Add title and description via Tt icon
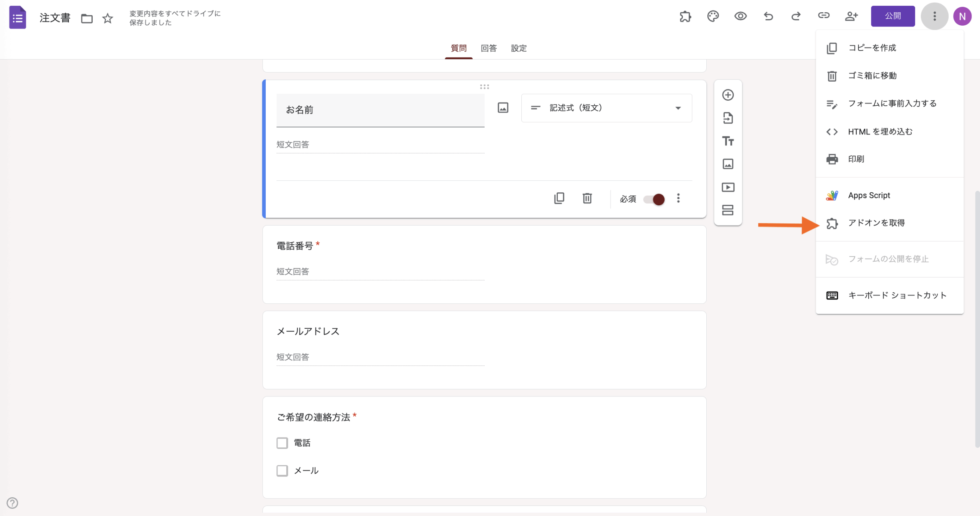The width and height of the screenshot is (980, 516). [x=728, y=141]
